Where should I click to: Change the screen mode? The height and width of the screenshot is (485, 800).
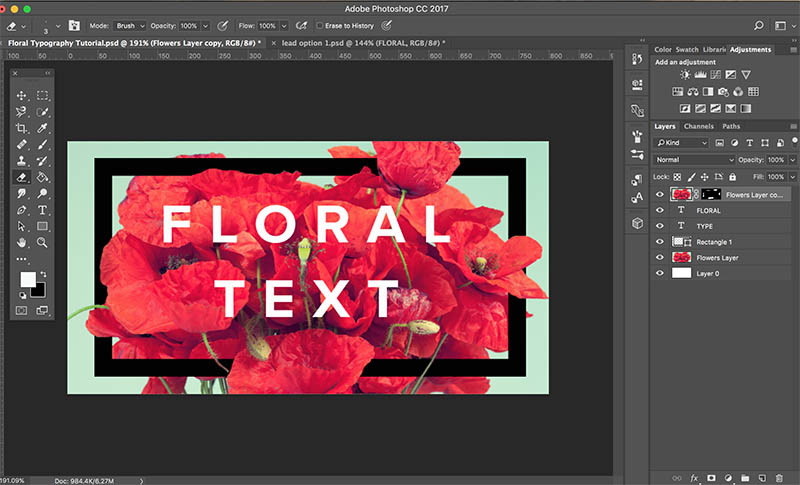(42, 310)
